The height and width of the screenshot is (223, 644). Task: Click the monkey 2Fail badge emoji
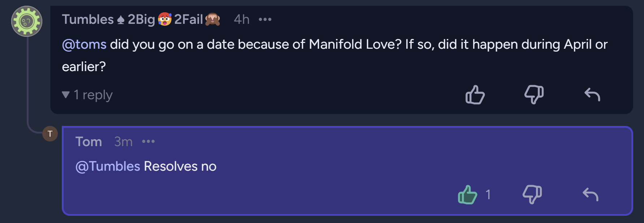click(x=212, y=19)
